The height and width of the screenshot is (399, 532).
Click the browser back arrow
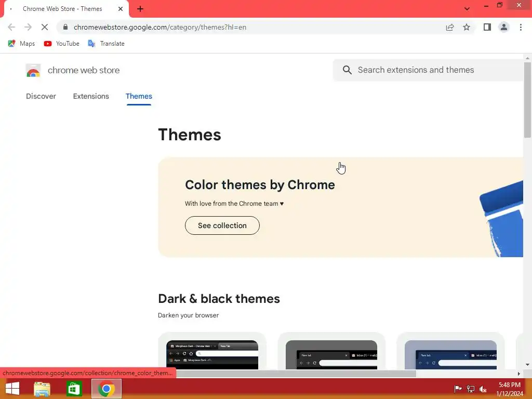pyautogui.click(x=11, y=27)
